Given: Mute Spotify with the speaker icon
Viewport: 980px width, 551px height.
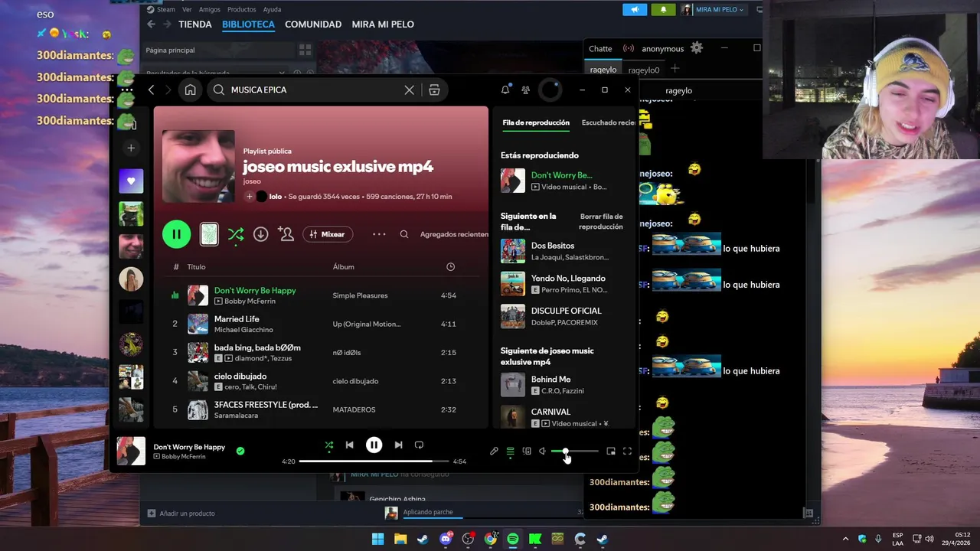Looking at the screenshot, I should pos(542,452).
